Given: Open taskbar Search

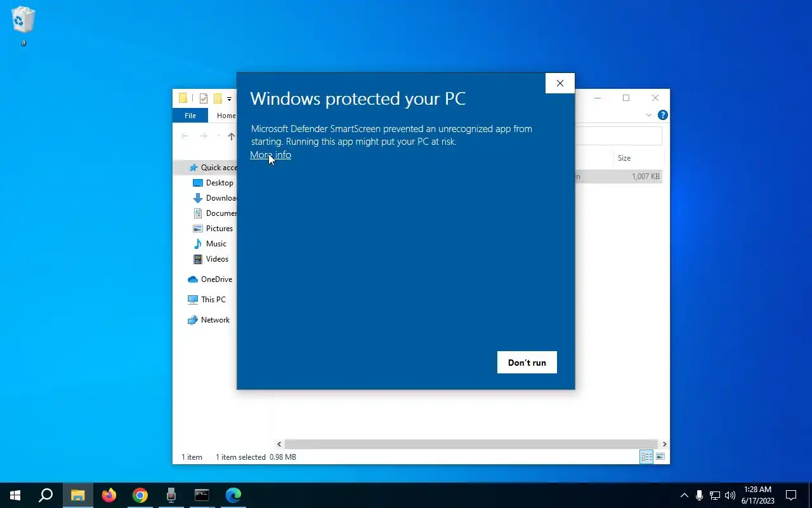Looking at the screenshot, I should [46, 495].
